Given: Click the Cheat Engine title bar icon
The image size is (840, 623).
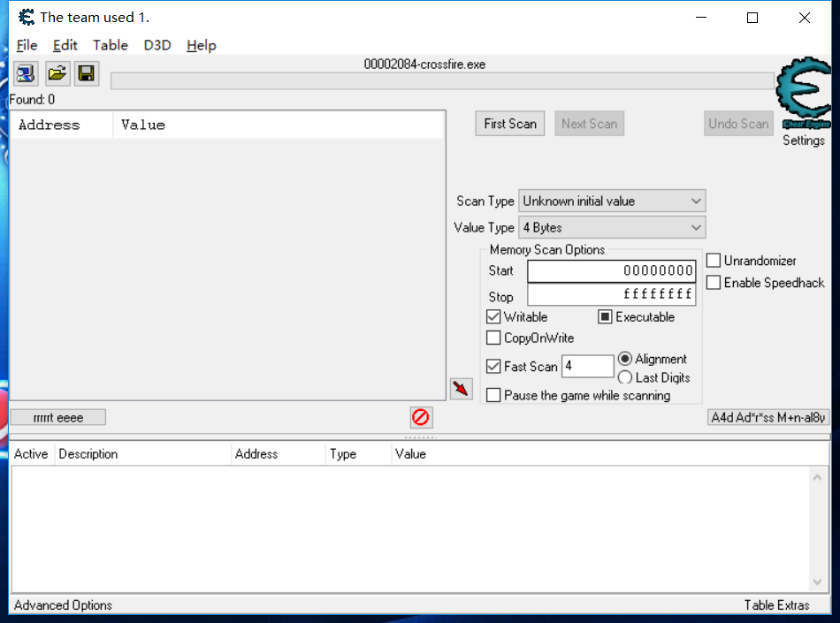Looking at the screenshot, I should coord(27,17).
